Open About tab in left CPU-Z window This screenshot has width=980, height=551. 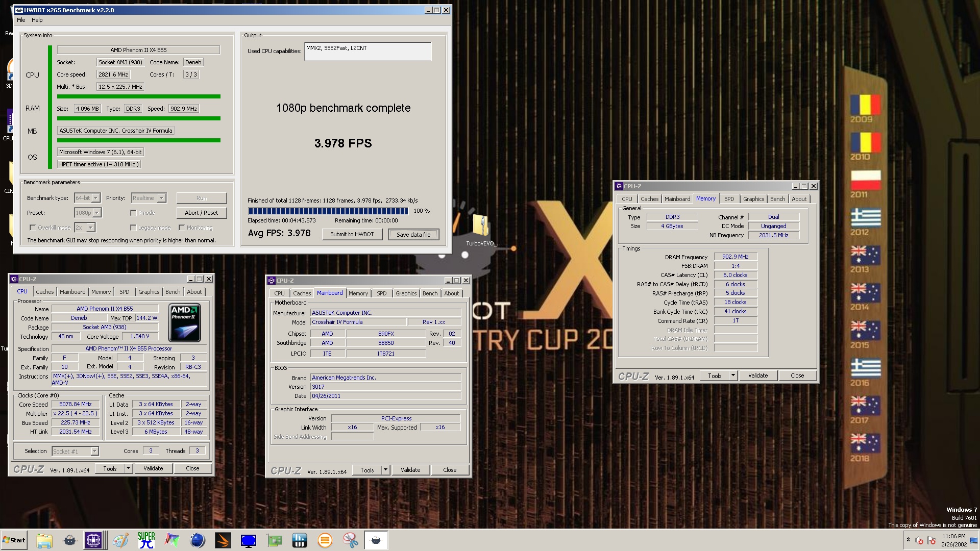click(x=194, y=292)
